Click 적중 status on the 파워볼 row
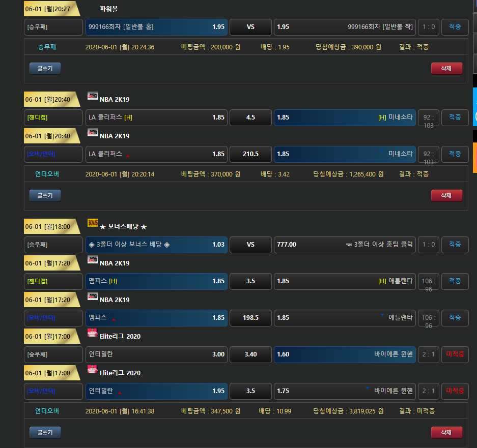This screenshot has height=448, width=477. pyautogui.click(x=455, y=27)
